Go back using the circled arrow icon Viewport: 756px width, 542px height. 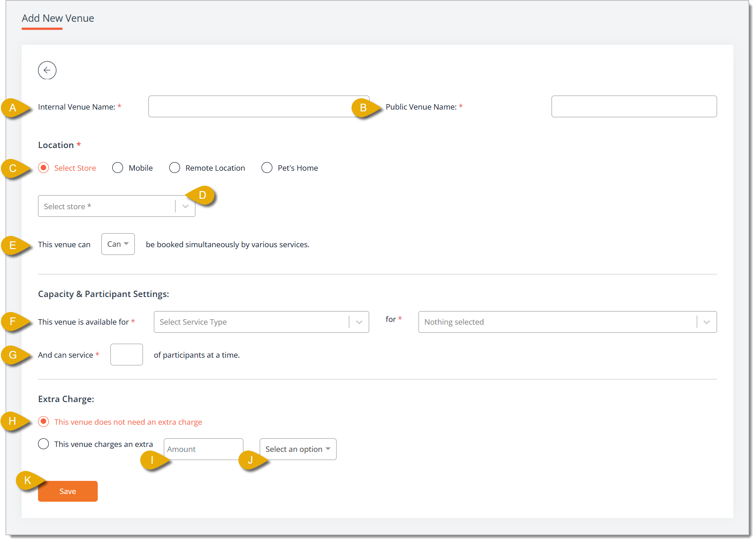pos(47,70)
